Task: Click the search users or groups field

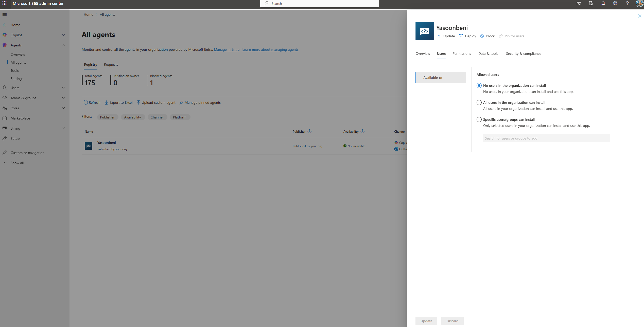Action: 546,138
